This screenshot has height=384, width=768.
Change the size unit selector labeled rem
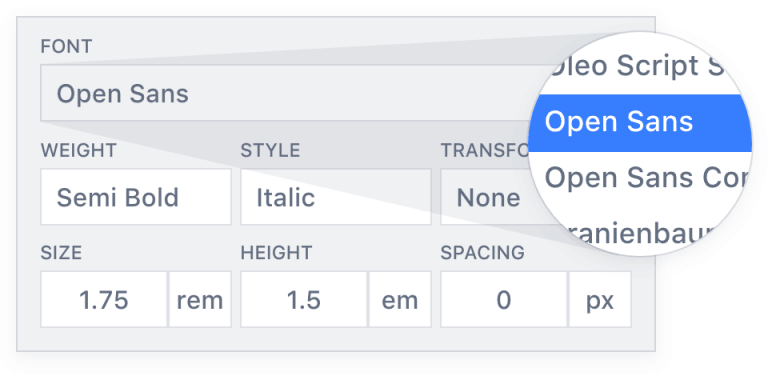200,299
